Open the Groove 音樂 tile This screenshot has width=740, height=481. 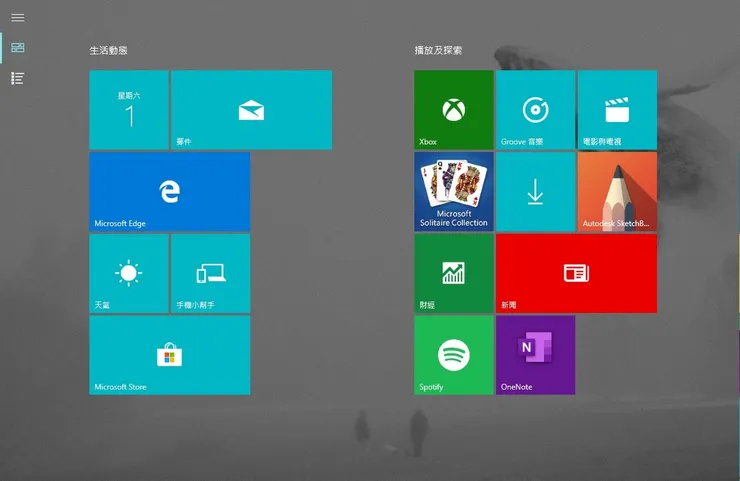[536, 110]
